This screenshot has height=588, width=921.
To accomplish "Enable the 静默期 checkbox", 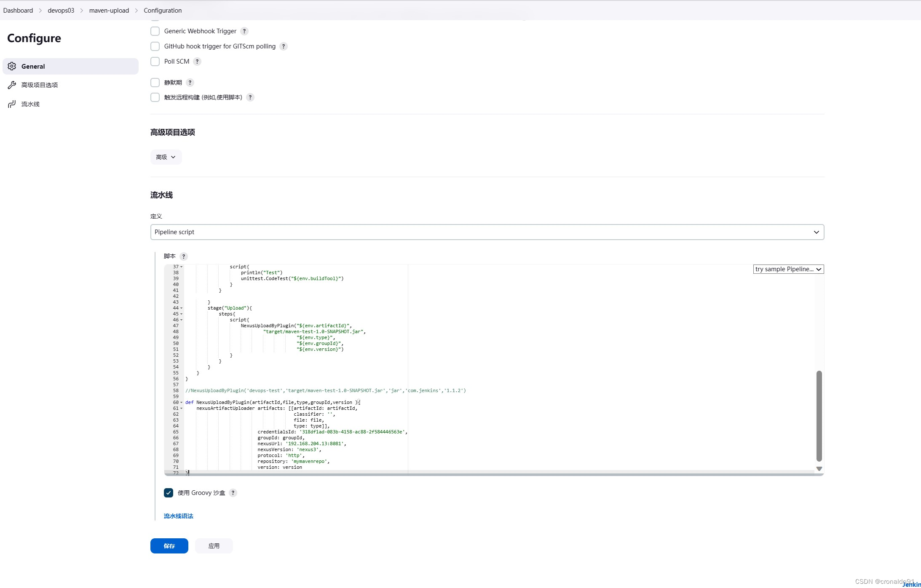I will 155,83.
